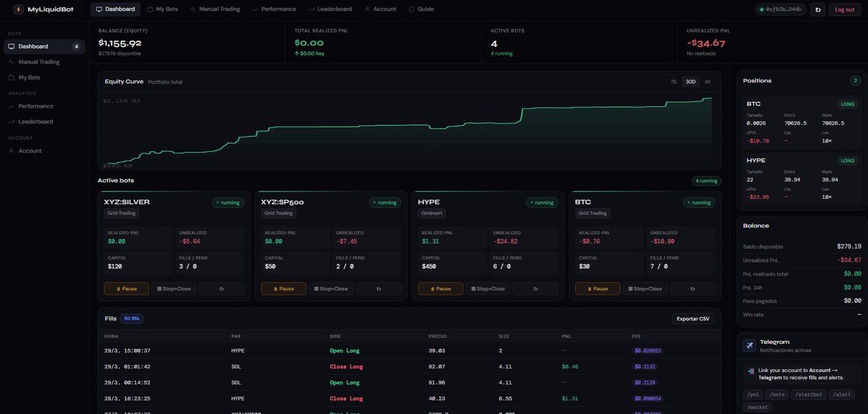The image size is (868, 414).
Task: Click the Exportar CSV button
Action: click(693, 318)
